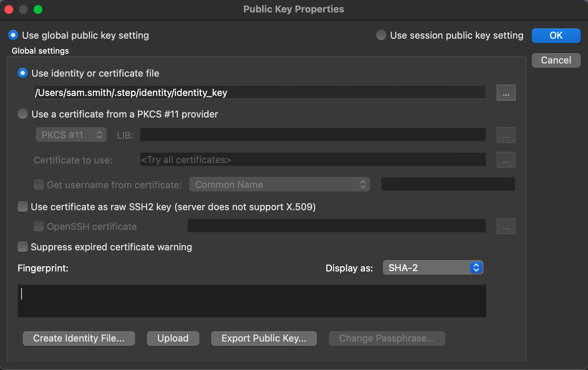Click browse button for OpenSSH certificate
Viewport: 588px width, 370px height.
[506, 226]
